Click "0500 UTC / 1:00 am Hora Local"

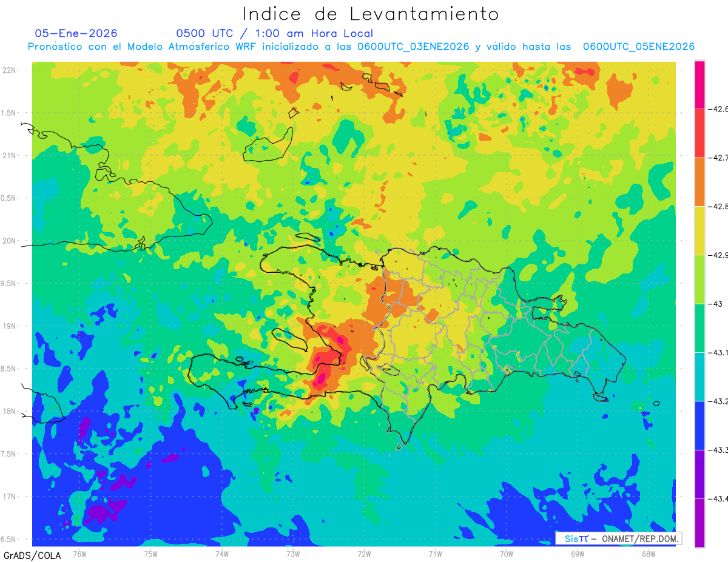[275, 33]
